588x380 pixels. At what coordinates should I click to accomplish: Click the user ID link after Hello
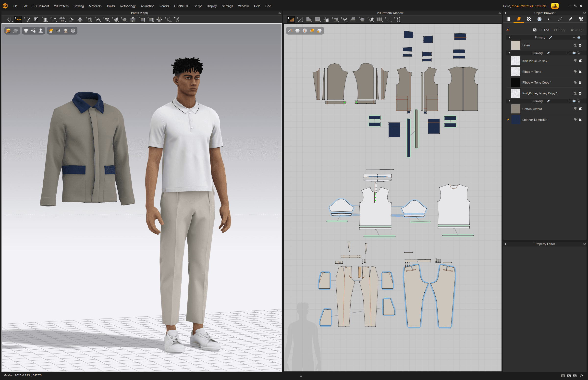click(x=528, y=6)
